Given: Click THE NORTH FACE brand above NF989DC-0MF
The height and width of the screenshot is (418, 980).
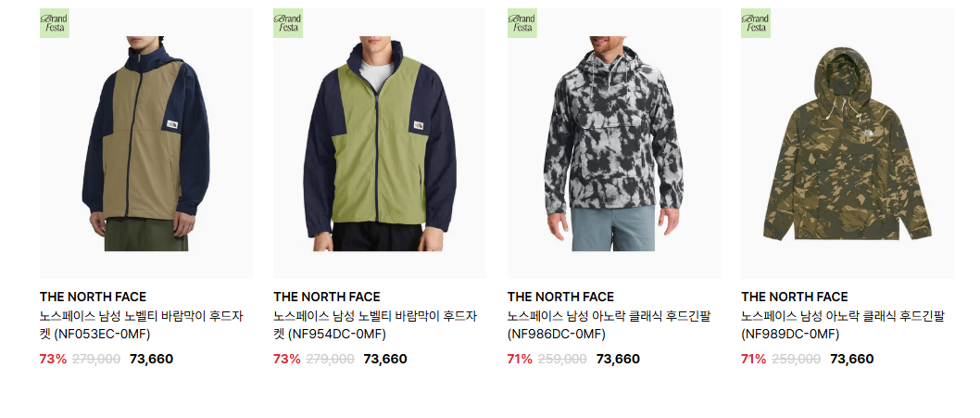Looking at the screenshot, I should [795, 297].
